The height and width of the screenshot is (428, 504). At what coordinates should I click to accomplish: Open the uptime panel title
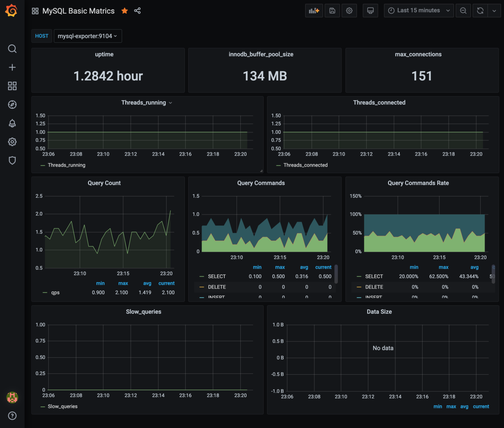pos(104,54)
